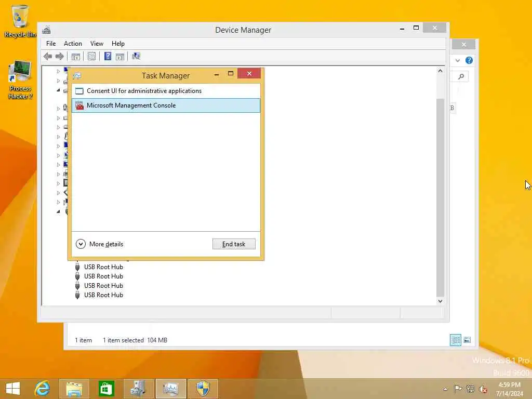The height and width of the screenshot is (399, 532).
Task: Minimize the Device Manager window
Action: coord(402,29)
